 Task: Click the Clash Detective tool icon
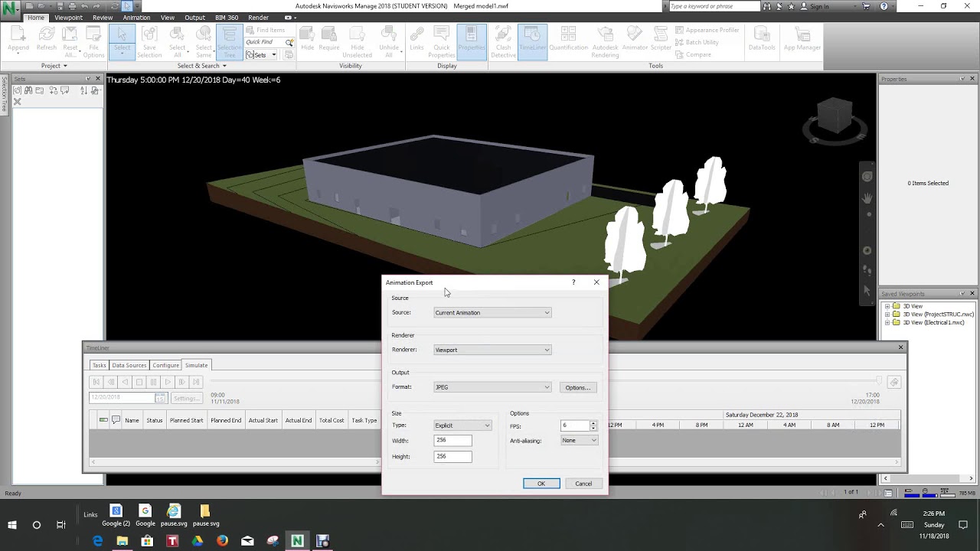503,42
